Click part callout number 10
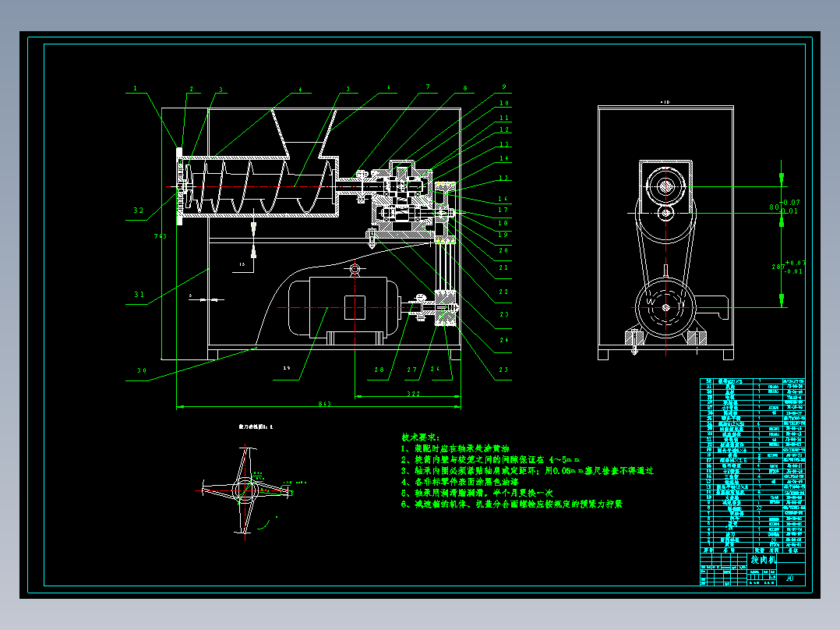 (x=504, y=103)
